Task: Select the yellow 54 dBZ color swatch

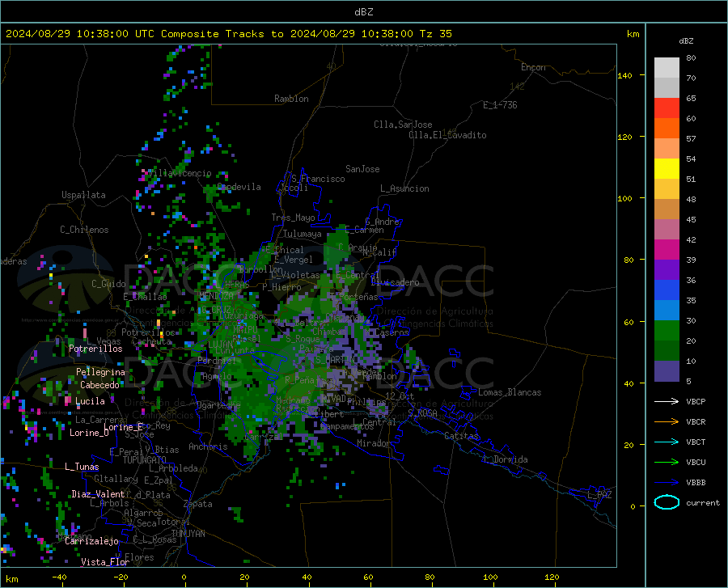Action: (667, 169)
